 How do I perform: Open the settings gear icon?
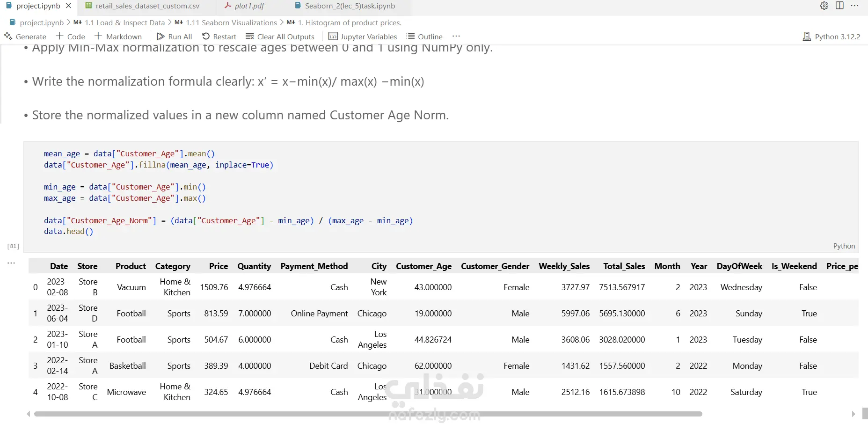(x=824, y=6)
